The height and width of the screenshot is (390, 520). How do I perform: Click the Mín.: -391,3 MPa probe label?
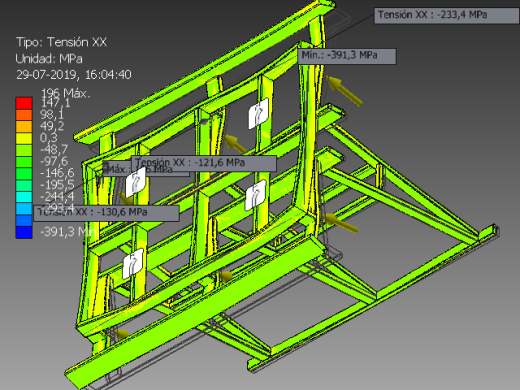(347, 56)
